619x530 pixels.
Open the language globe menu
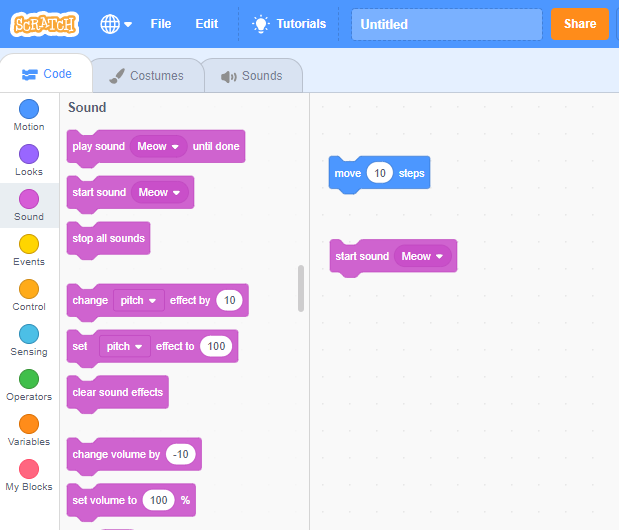pos(116,24)
